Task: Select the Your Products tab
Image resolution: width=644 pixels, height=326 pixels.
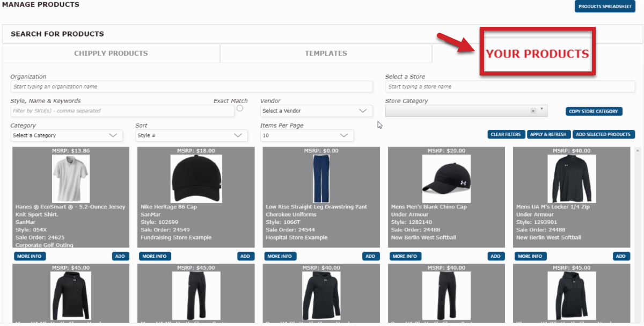Action: coord(537,54)
